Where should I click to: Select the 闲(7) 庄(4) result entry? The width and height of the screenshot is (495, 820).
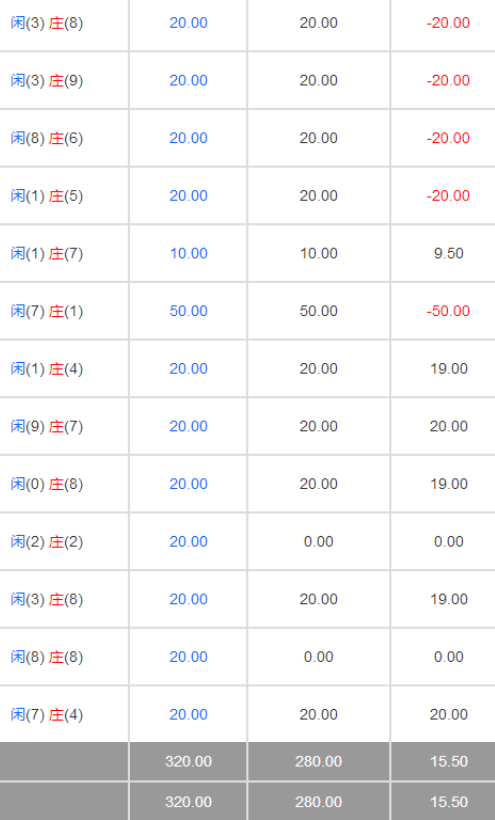[47, 714]
